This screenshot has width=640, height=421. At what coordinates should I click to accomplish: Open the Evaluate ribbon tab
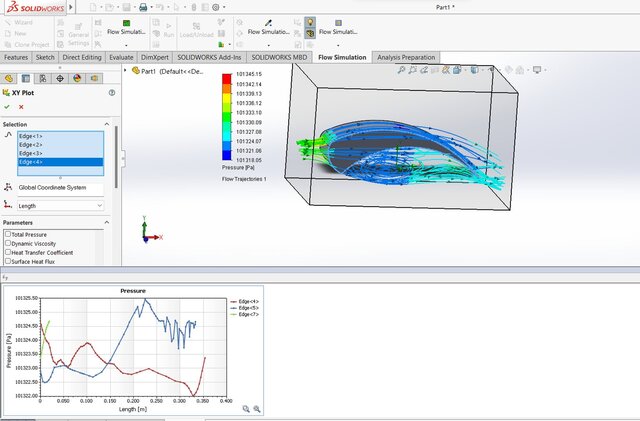122,57
